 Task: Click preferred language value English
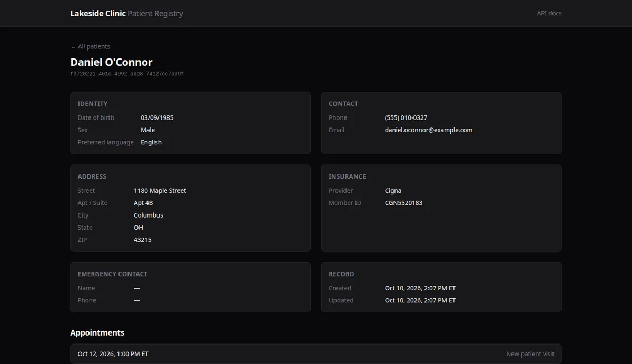coord(151,142)
